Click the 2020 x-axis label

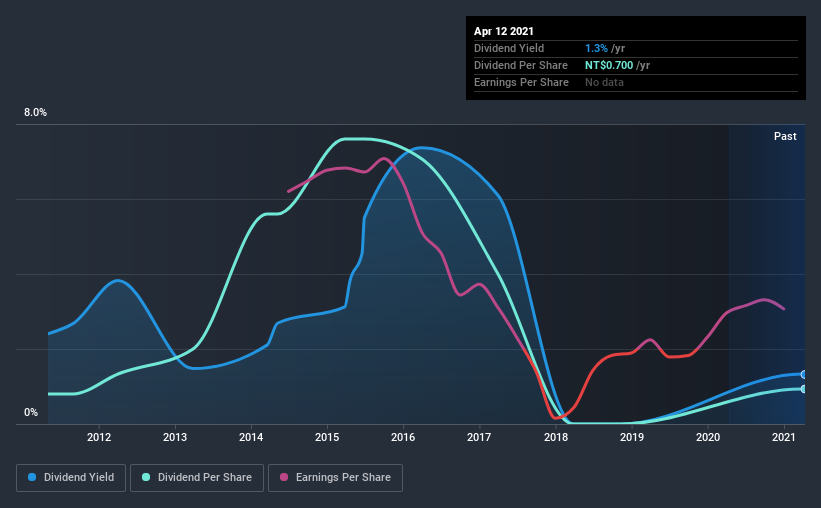[x=708, y=437]
